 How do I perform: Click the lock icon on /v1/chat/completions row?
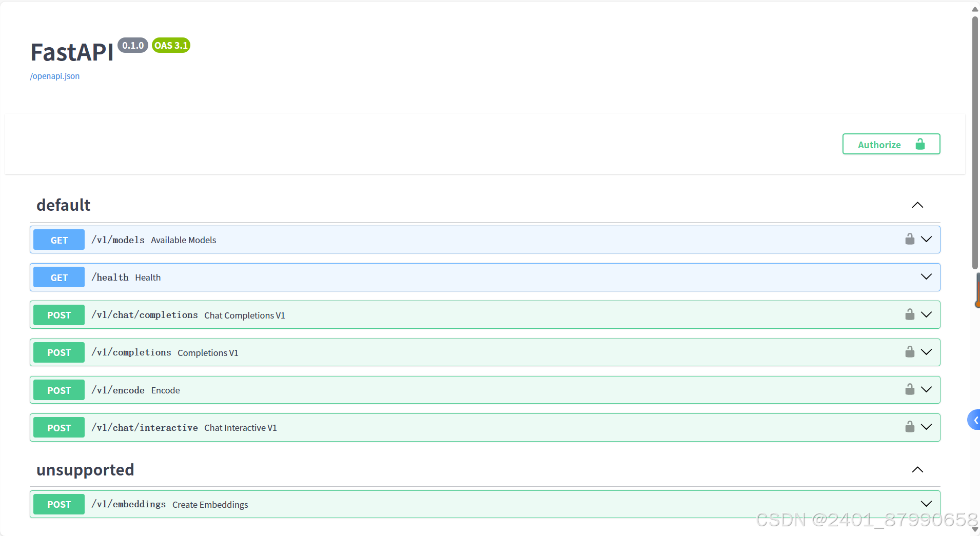910,314
